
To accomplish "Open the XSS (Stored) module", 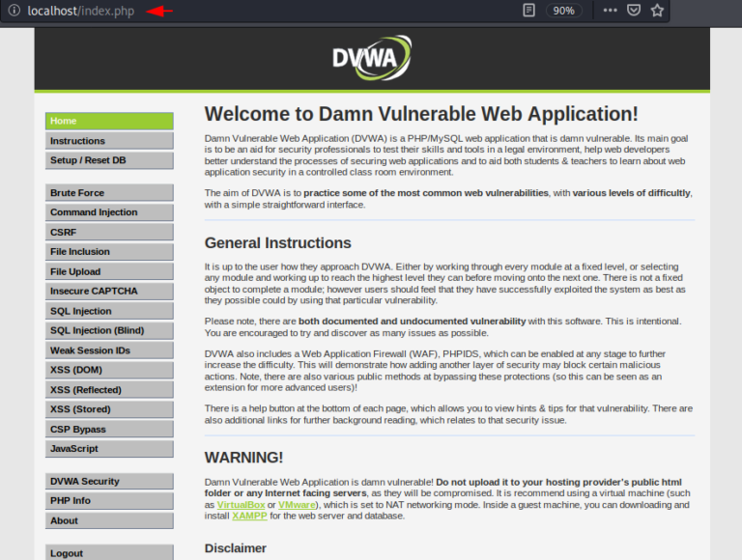I will pyautogui.click(x=109, y=409).
